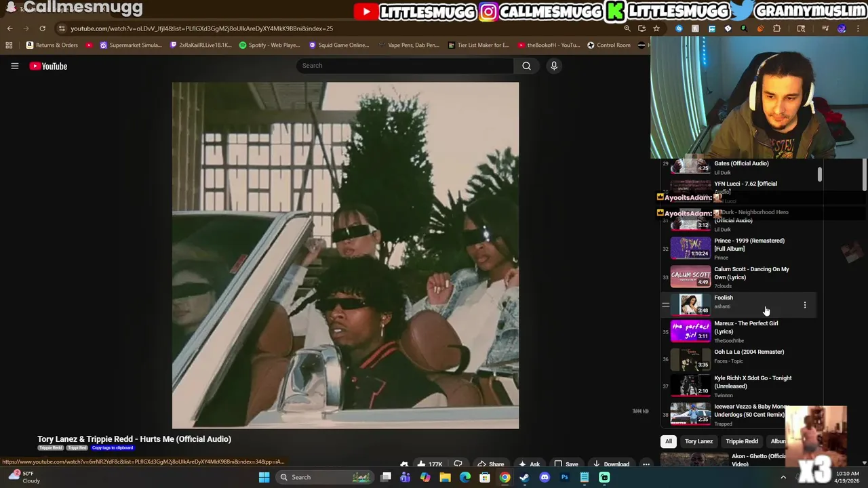The height and width of the screenshot is (488, 868).
Task: Click Copy tags to clipboard
Action: 113,448
